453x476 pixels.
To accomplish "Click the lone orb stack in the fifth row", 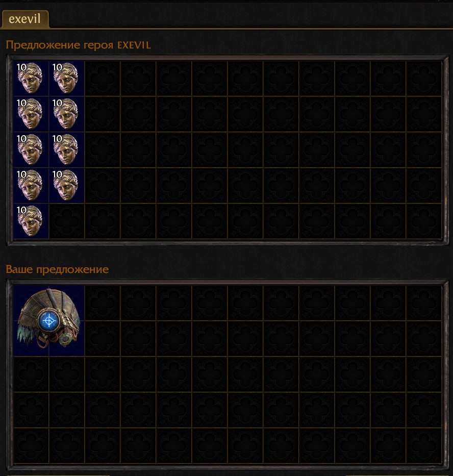I will [x=31, y=221].
